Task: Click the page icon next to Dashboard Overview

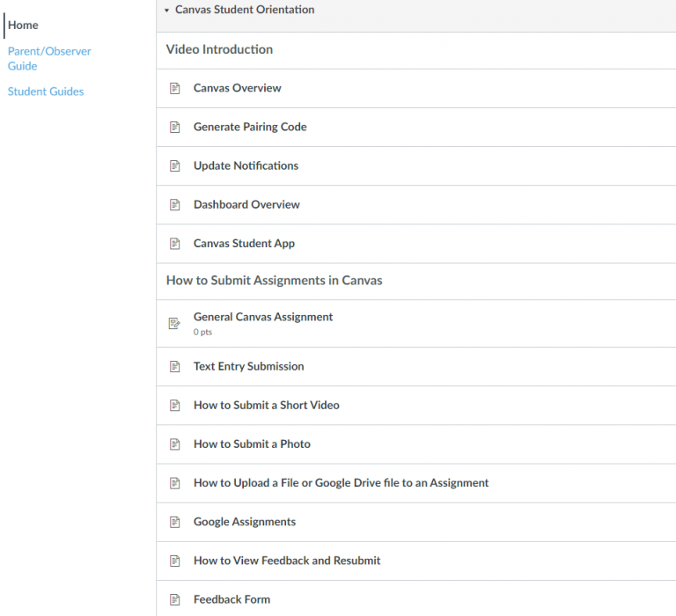Action: (x=174, y=205)
